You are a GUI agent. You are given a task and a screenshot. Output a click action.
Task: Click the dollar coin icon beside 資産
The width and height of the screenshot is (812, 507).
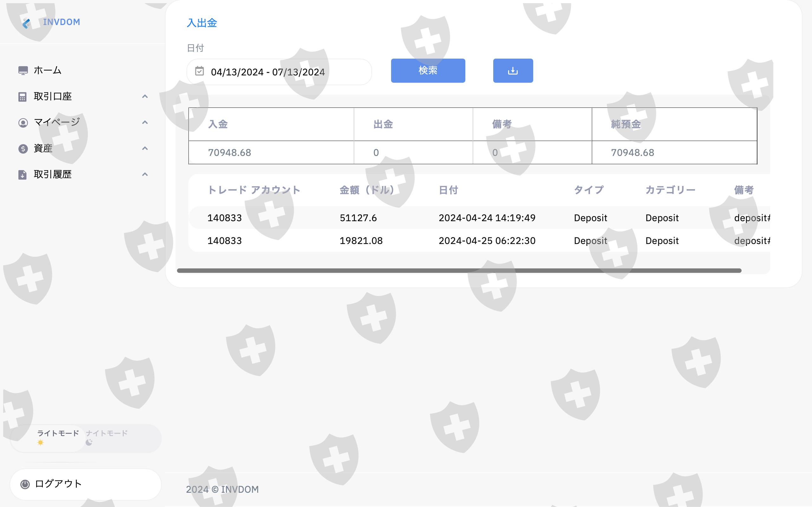(23, 149)
